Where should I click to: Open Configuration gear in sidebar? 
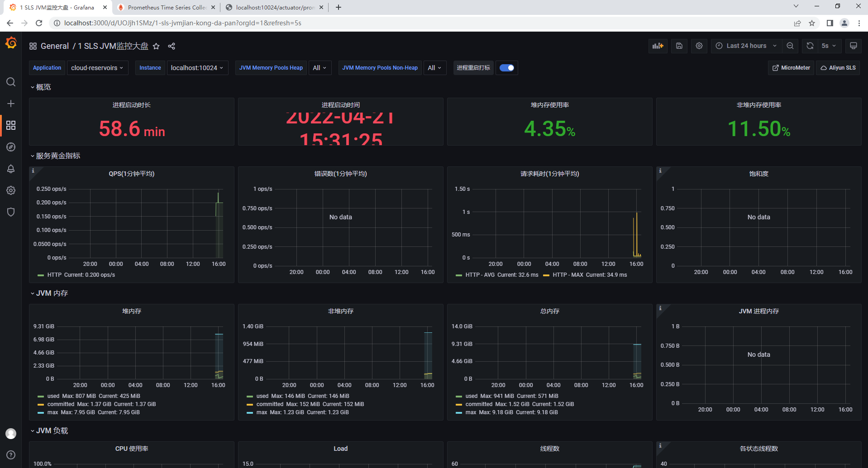pos(11,190)
